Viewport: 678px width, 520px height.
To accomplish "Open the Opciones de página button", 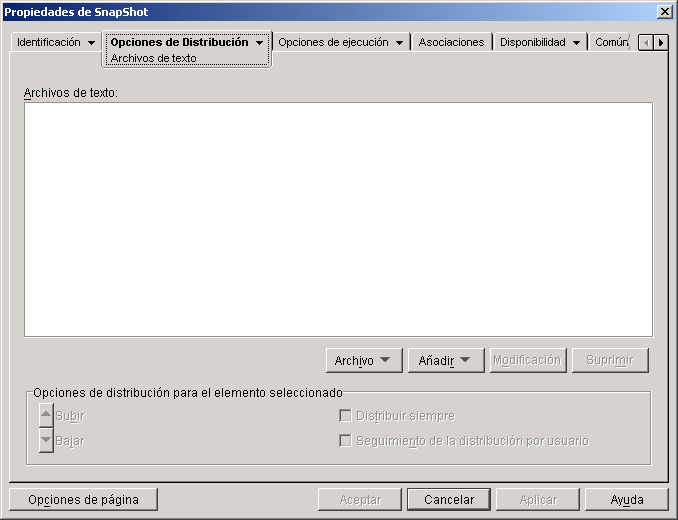I will tap(83, 500).
